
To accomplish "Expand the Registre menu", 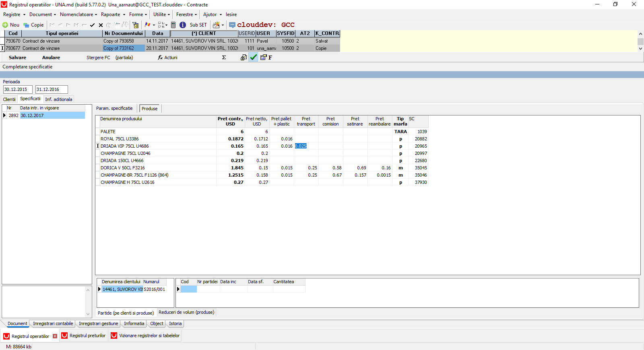I will coord(14,14).
